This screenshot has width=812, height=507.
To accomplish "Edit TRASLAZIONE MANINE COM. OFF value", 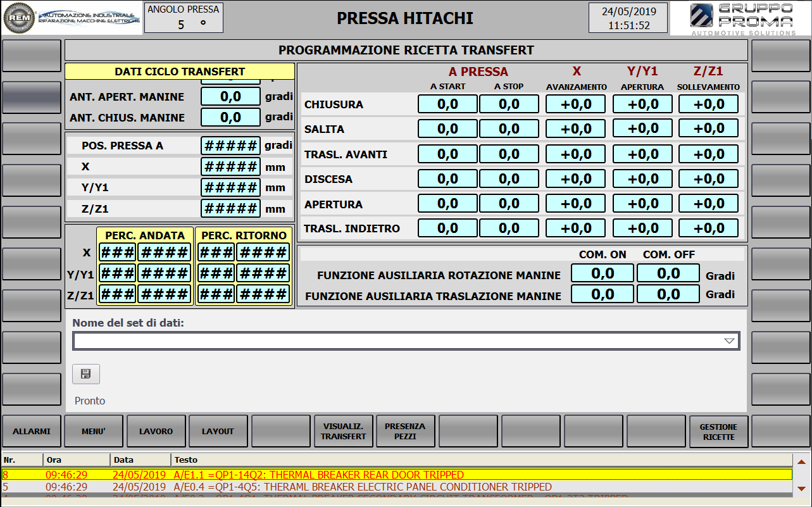I will [x=668, y=294].
